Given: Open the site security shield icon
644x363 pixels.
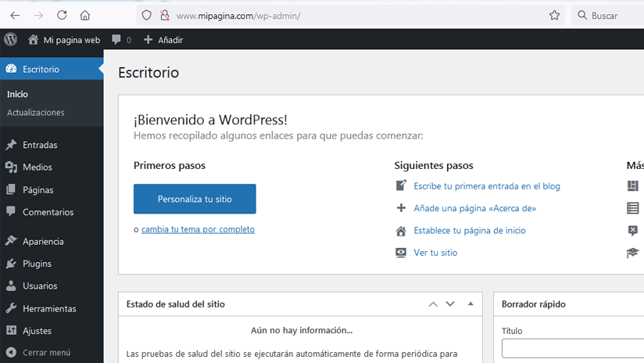Looking at the screenshot, I should click(x=147, y=16).
